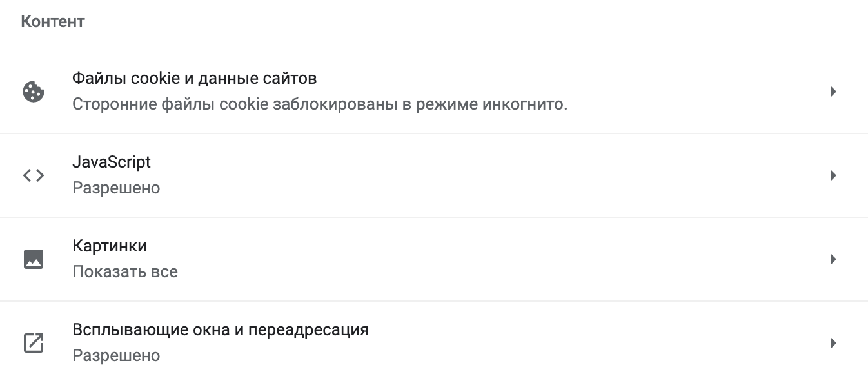Screen dimensions: 868x383
Task: Click the Показать все status text
Action: coord(124,272)
